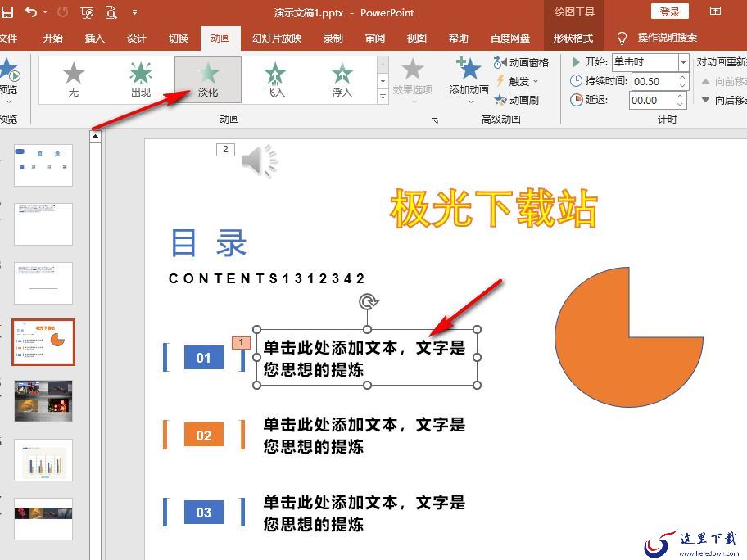Switch to the 设计 tab
The height and width of the screenshot is (560, 747).
point(136,38)
